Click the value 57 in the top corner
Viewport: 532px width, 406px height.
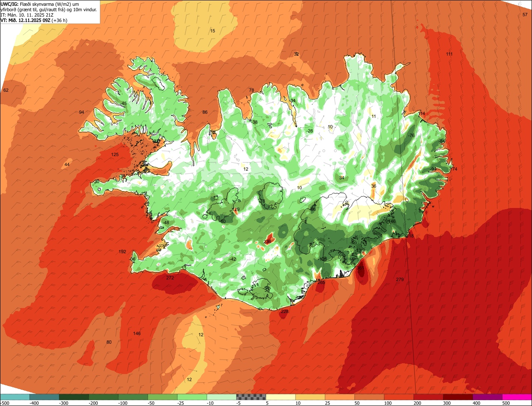click(525, 15)
